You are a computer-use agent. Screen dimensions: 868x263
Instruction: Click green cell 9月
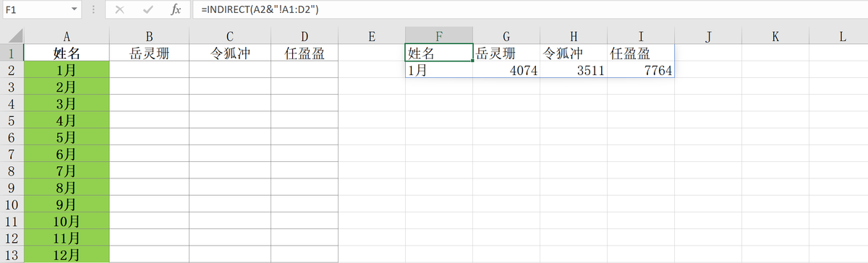[x=67, y=204]
